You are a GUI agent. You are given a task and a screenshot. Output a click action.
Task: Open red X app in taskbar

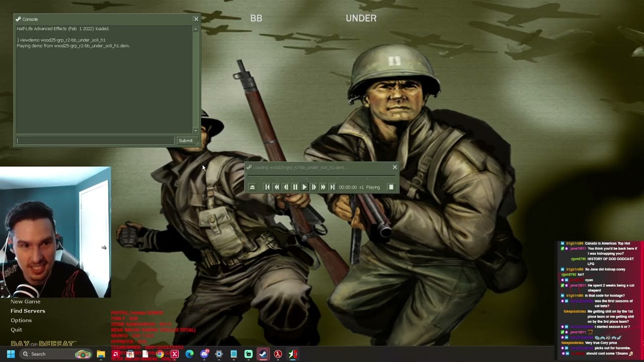(x=175, y=354)
